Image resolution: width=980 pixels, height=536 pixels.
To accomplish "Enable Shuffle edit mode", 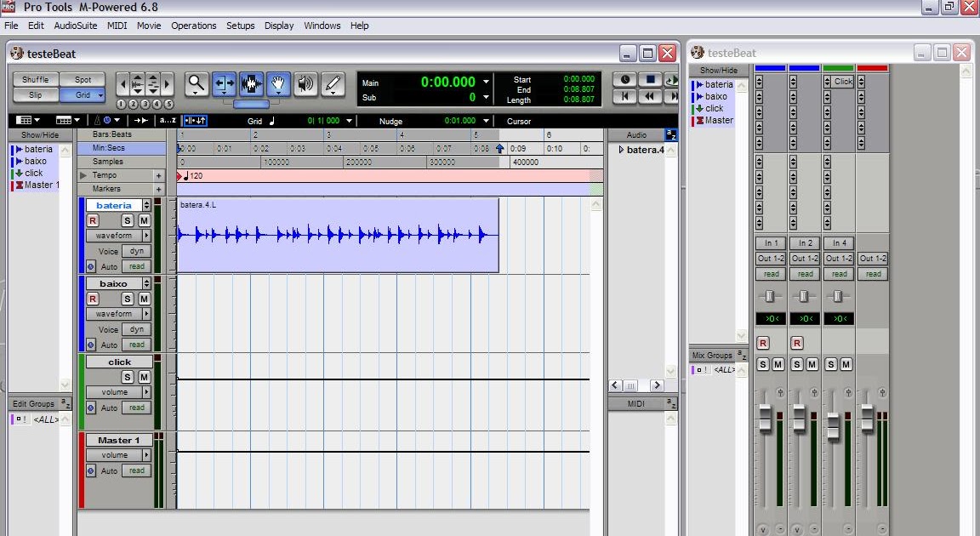I will point(36,79).
